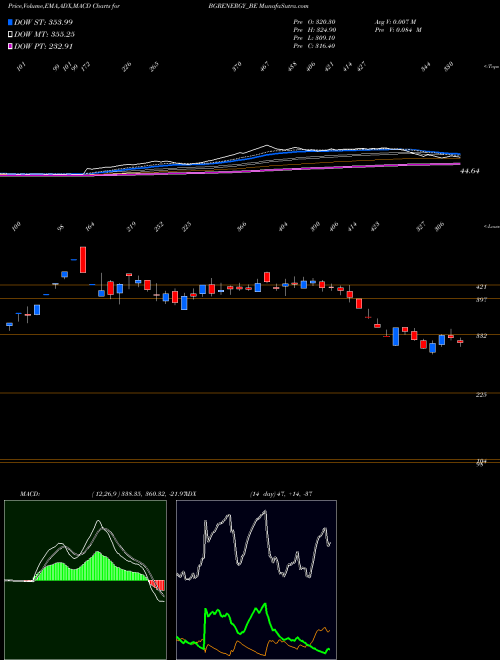Click the last candlestick on the price chart
This screenshot has width=500, height=660.
pyautogui.click(x=460, y=342)
